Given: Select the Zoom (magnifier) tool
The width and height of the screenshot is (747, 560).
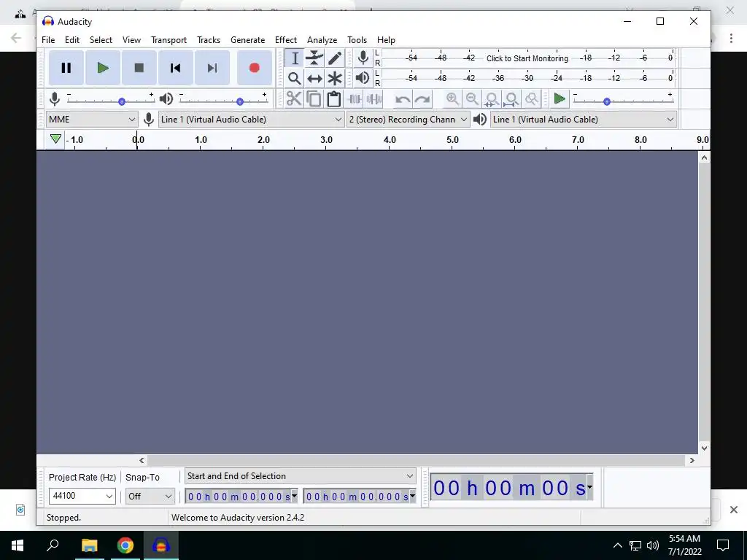Looking at the screenshot, I should (295, 78).
